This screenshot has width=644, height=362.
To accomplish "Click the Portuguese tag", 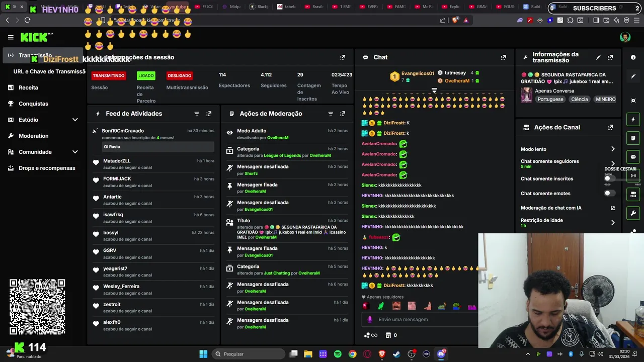I will point(550,100).
